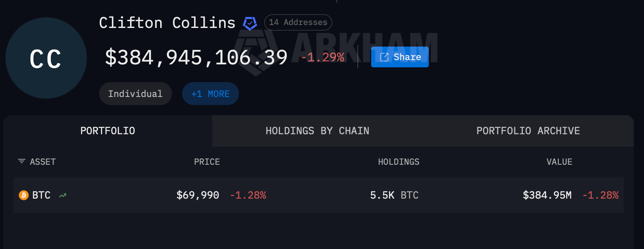
Task: Click the Bitcoin coin icon in the asset row
Action: click(x=23, y=195)
